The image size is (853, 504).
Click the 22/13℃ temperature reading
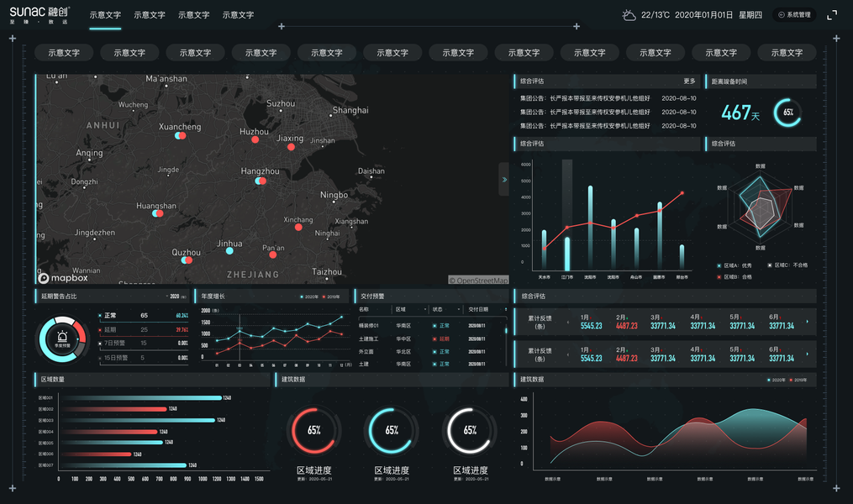655,15
